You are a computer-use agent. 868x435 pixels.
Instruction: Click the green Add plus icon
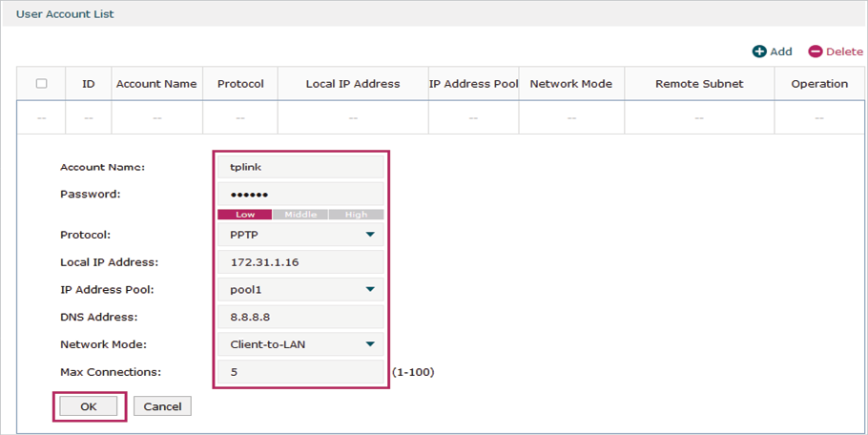759,52
